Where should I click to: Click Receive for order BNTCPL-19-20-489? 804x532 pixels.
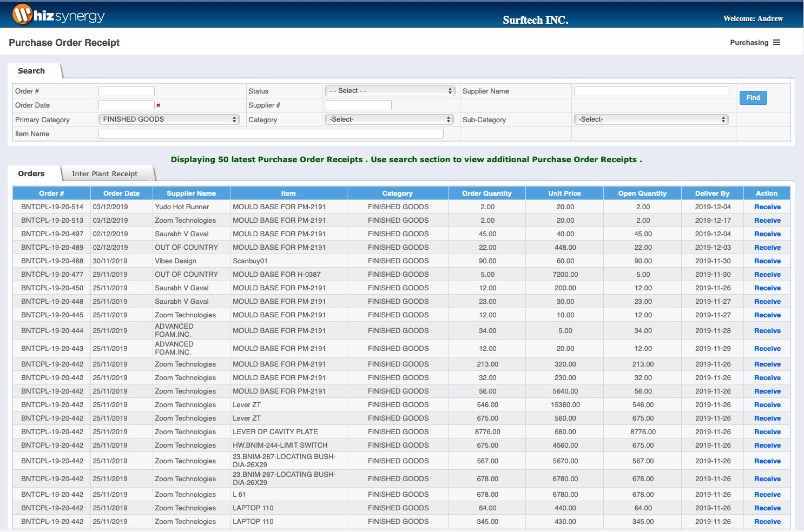pos(767,248)
